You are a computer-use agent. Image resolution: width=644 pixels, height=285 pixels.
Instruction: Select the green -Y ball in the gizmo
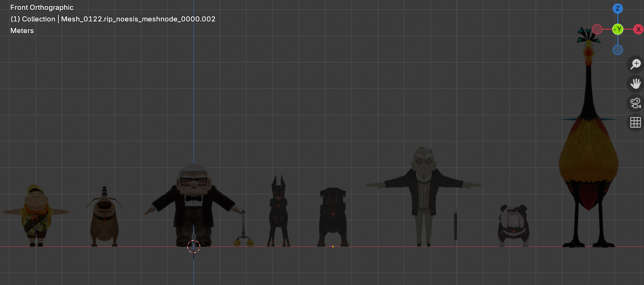[x=617, y=29]
